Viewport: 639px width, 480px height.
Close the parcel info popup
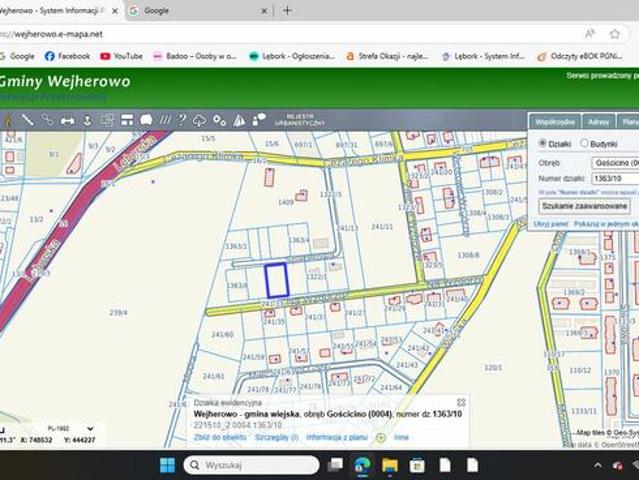tap(461, 402)
